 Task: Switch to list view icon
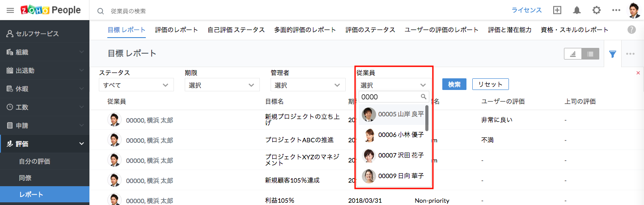point(590,54)
